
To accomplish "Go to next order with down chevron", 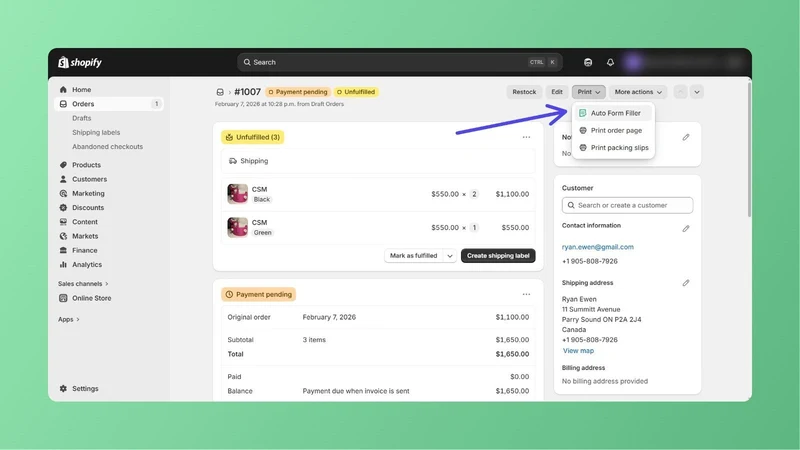I will tap(696, 92).
